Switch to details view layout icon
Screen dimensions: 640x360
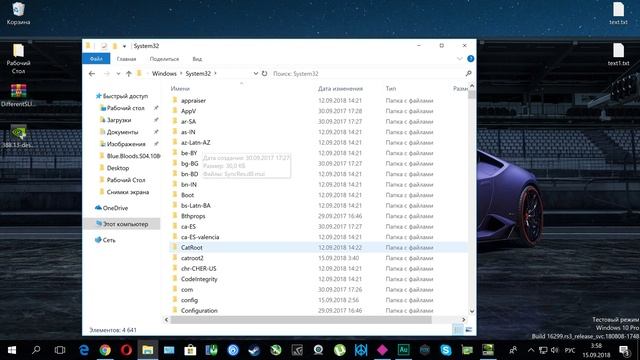458,329
